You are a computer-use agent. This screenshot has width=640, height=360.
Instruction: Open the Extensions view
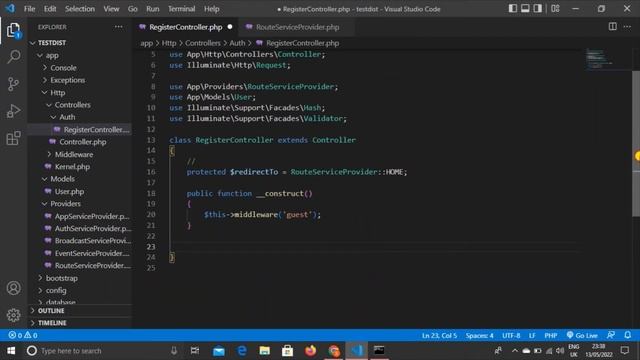click(x=13, y=138)
